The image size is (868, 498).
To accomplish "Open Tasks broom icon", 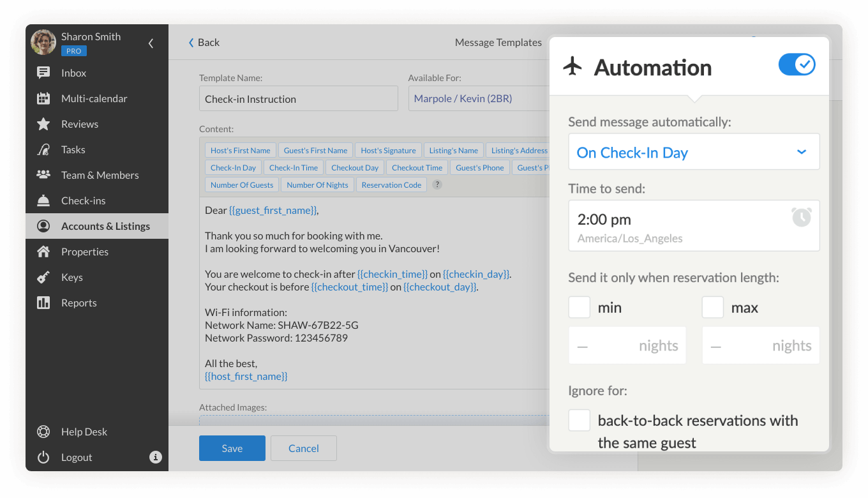I will point(43,149).
